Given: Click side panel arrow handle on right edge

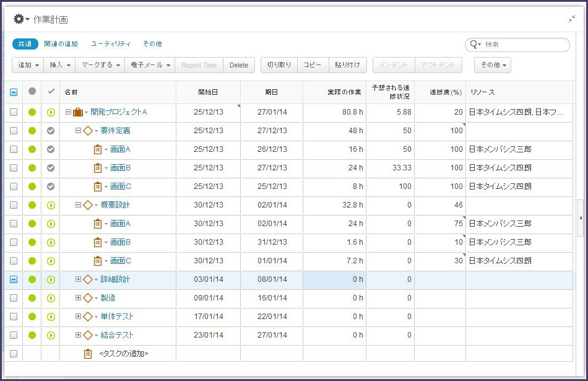Looking at the screenshot, I should (x=581, y=218).
